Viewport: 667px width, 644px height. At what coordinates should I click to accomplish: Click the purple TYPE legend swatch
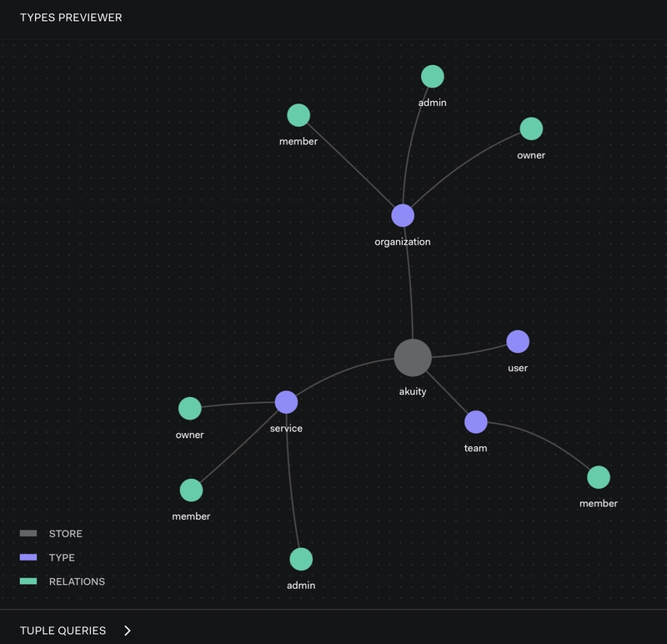click(x=28, y=557)
